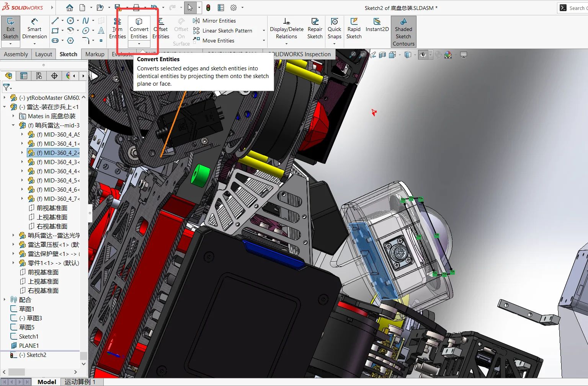Image resolution: width=588 pixels, height=386 pixels.
Task: Open the Section View icon
Action: (x=382, y=55)
